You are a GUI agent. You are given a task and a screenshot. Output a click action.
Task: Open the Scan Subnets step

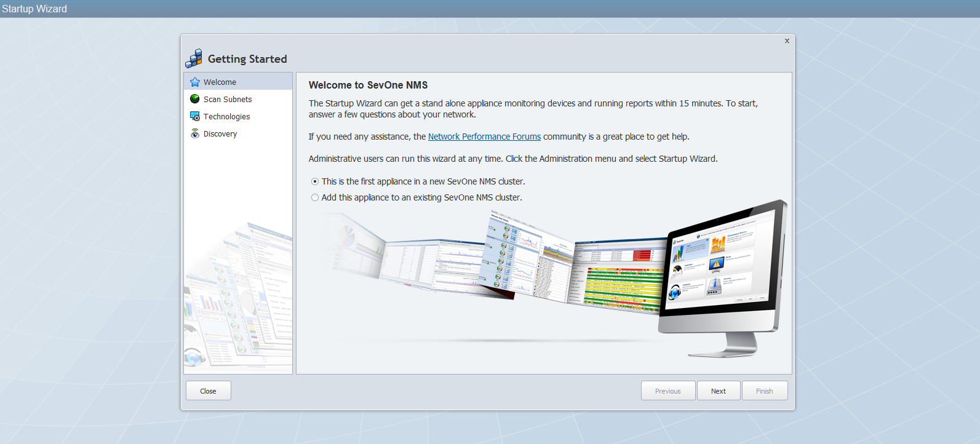click(x=238, y=99)
